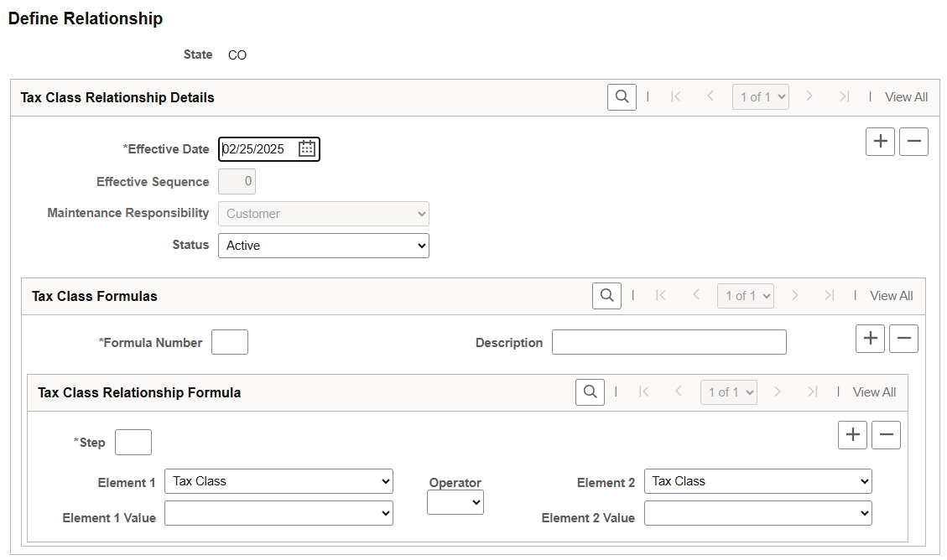Open Element 2 Value dropdown
This screenshot has height=560, width=947.
758,513
